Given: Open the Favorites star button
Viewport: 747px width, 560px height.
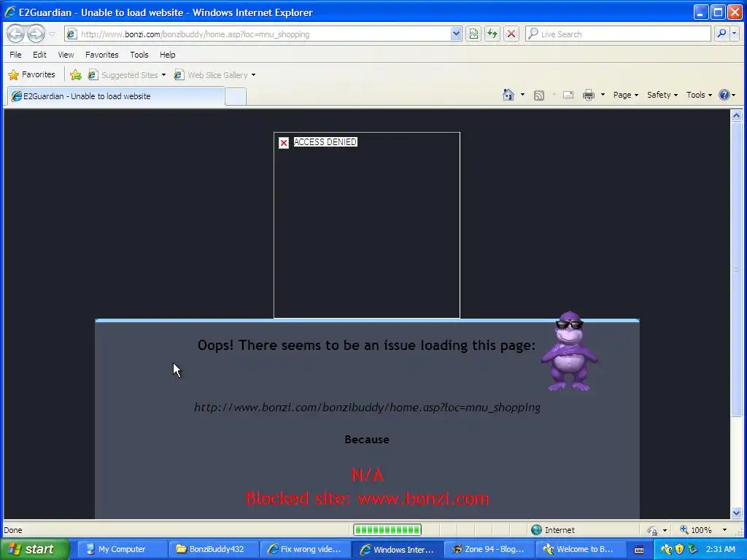Looking at the screenshot, I should [x=31, y=75].
